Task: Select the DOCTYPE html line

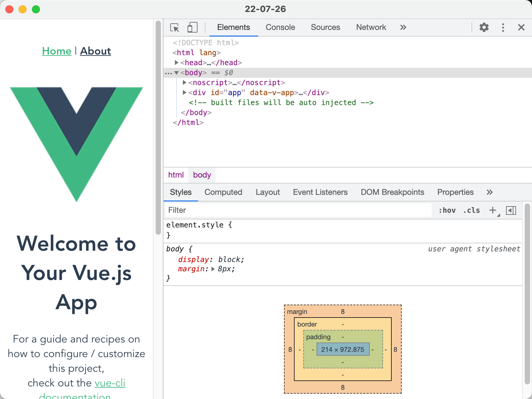Action: tap(206, 43)
